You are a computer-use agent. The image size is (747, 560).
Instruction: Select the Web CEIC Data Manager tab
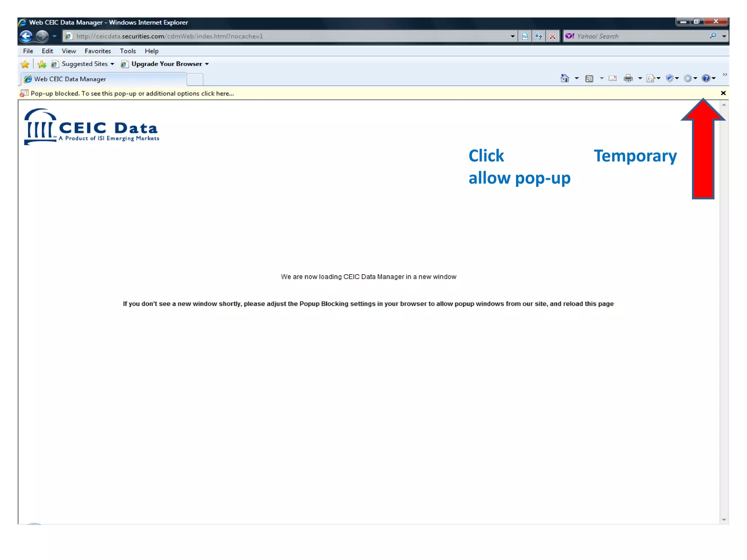point(104,79)
